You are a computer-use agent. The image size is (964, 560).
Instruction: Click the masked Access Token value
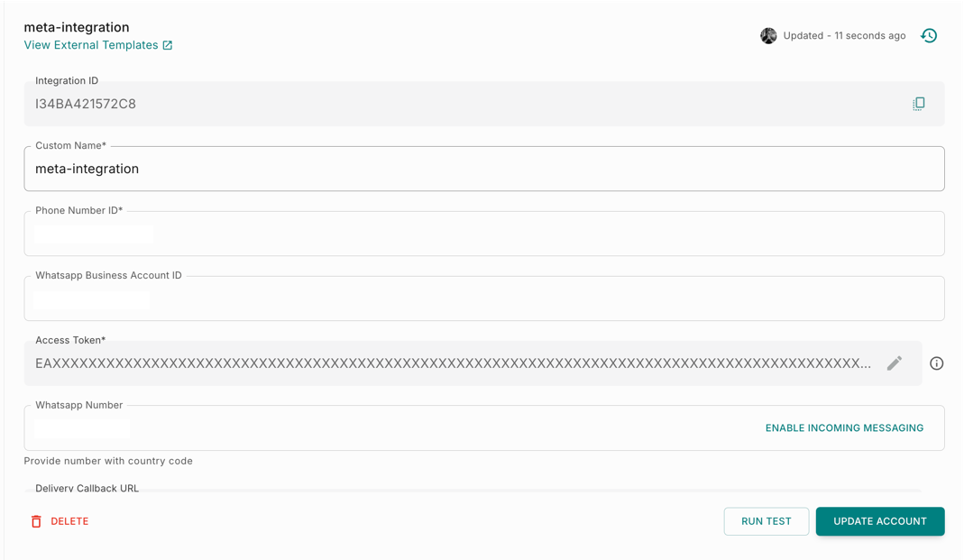point(453,363)
